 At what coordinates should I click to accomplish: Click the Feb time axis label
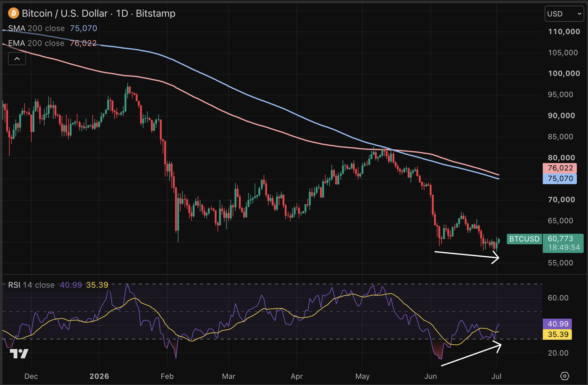[x=167, y=376]
